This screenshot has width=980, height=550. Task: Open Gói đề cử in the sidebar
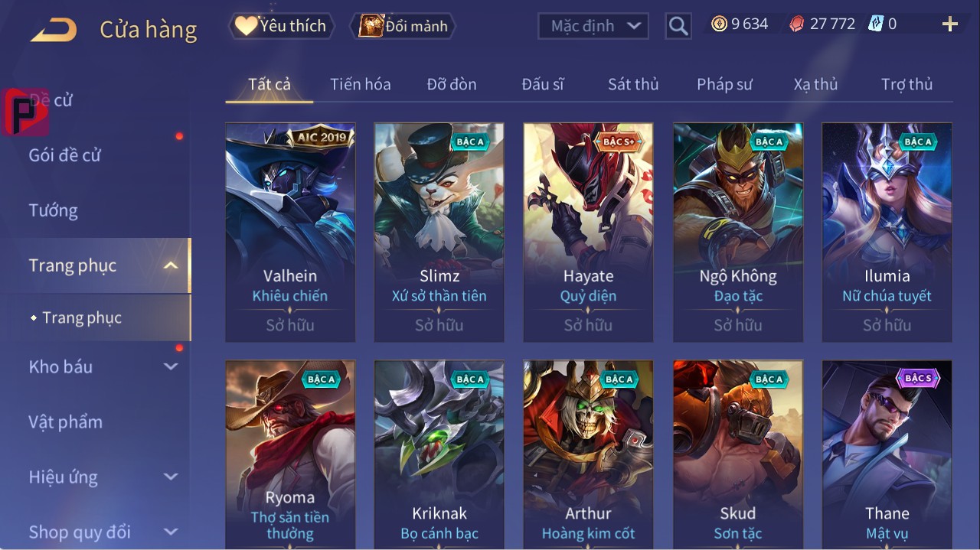tap(65, 155)
